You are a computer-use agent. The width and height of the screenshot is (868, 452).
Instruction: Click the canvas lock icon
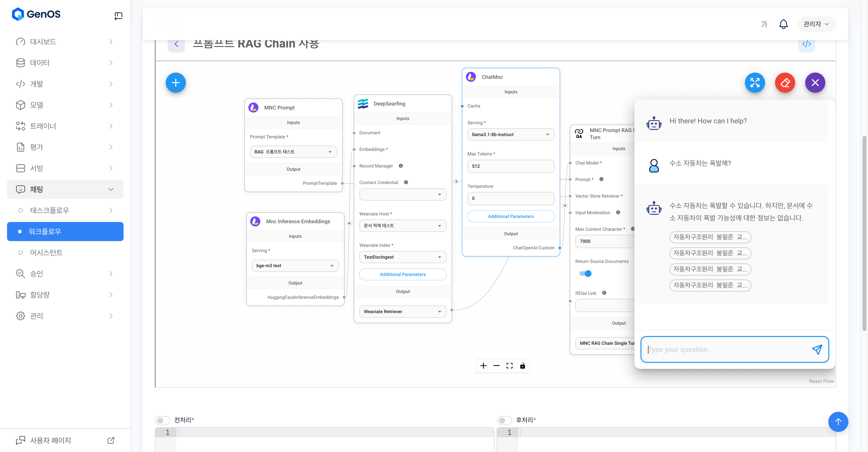point(522,366)
